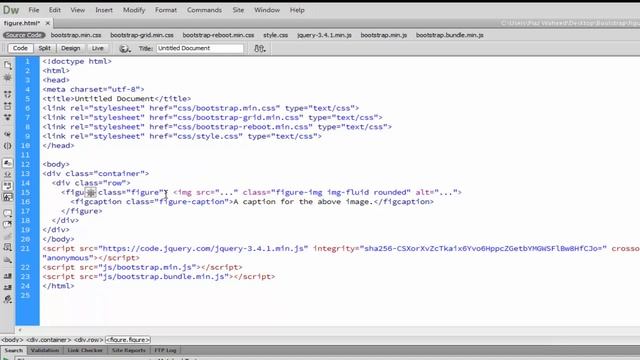Toggle line numbers display
640x360 pixels.
(7, 163)
